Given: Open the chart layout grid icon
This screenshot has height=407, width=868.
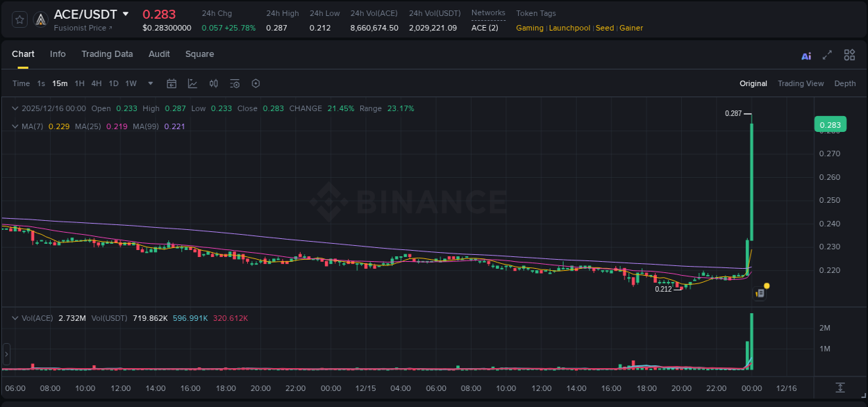Looking at the screenshot, I should 849,55.
